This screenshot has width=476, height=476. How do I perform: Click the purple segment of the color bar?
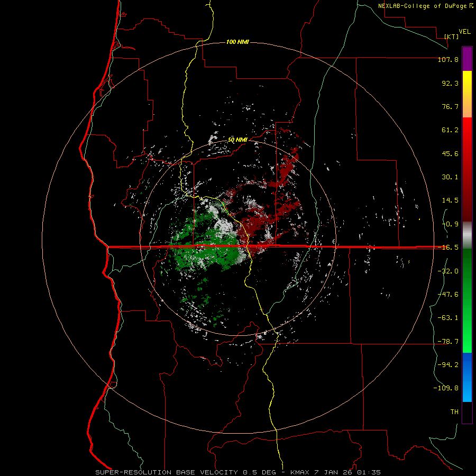pyautogui.click(x=467, y=59)
